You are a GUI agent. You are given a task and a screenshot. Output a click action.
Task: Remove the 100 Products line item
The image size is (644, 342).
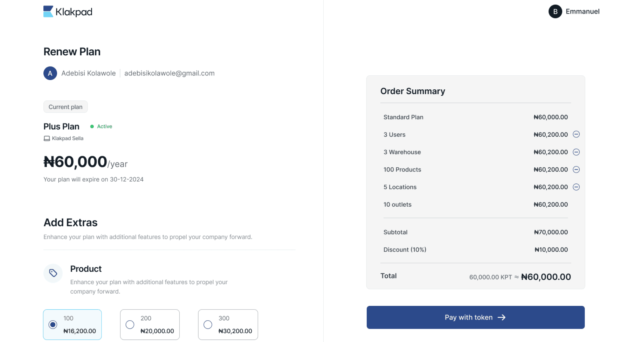coord(576,169)
